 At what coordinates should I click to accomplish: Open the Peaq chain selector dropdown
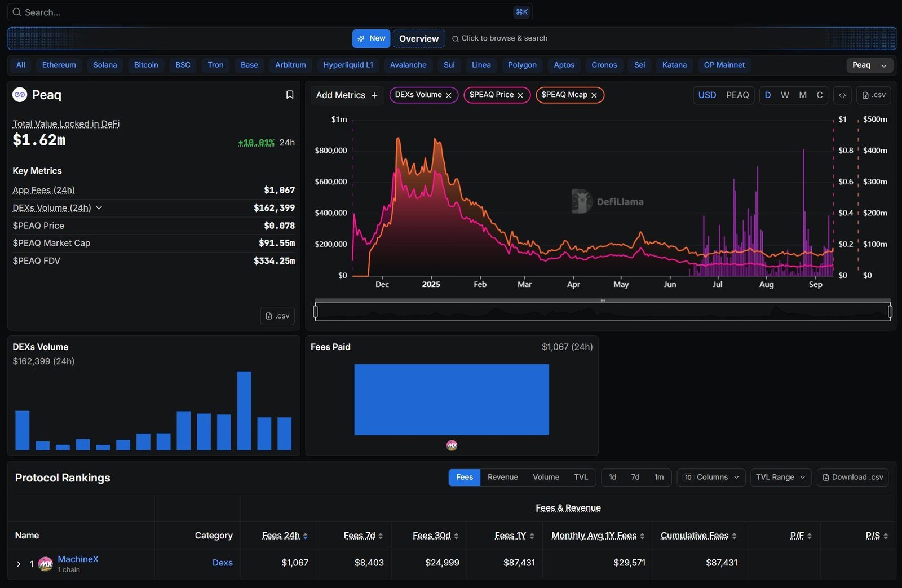(x=869, y=65)
